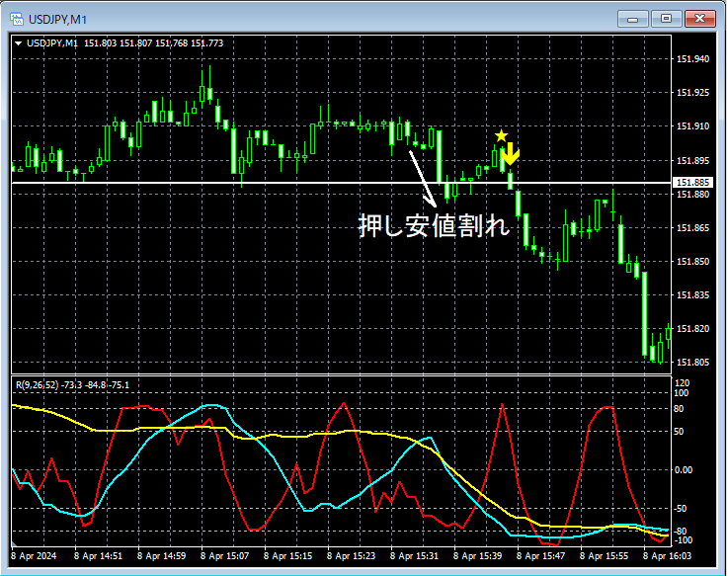Click the 押し安値割れ text label
728x576 pixels.
(434, 226)
